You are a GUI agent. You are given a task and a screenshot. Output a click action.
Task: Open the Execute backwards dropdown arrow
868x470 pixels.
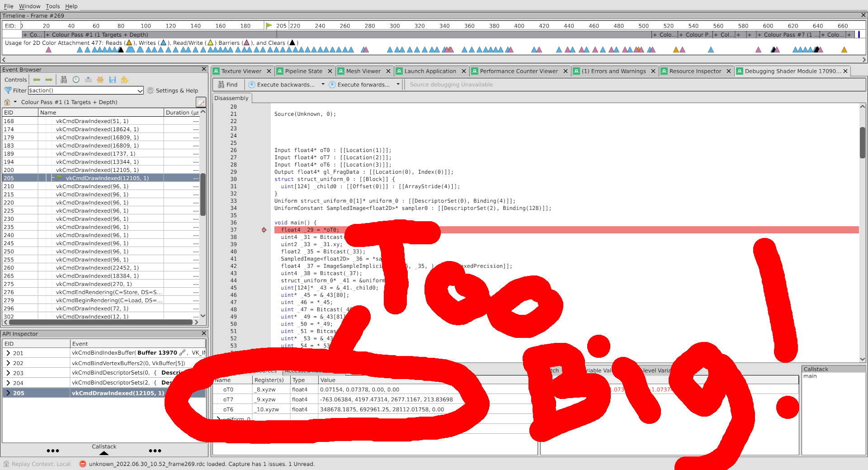(x=323, y=85)
